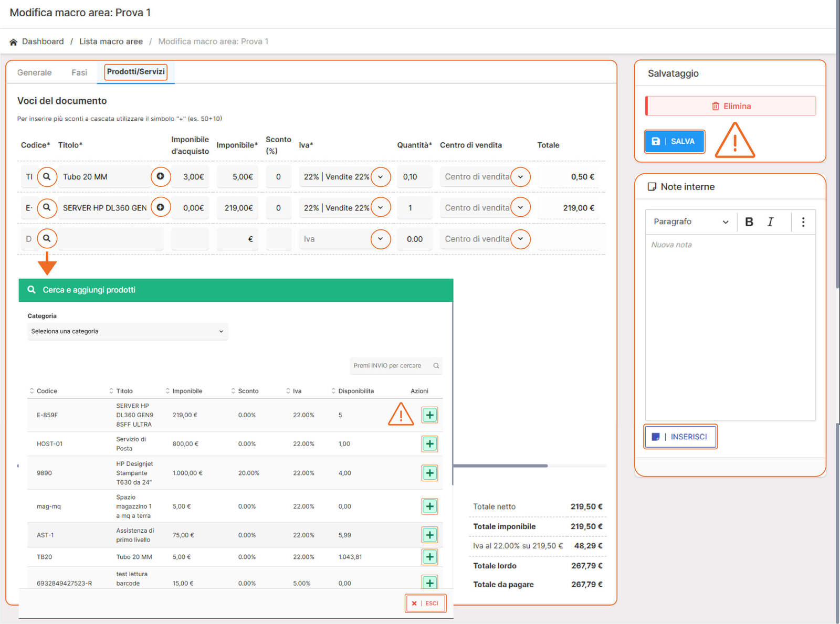Toggle bold formatting in note editor
Viewport: 840px width, 624px height.
(749, 222)
